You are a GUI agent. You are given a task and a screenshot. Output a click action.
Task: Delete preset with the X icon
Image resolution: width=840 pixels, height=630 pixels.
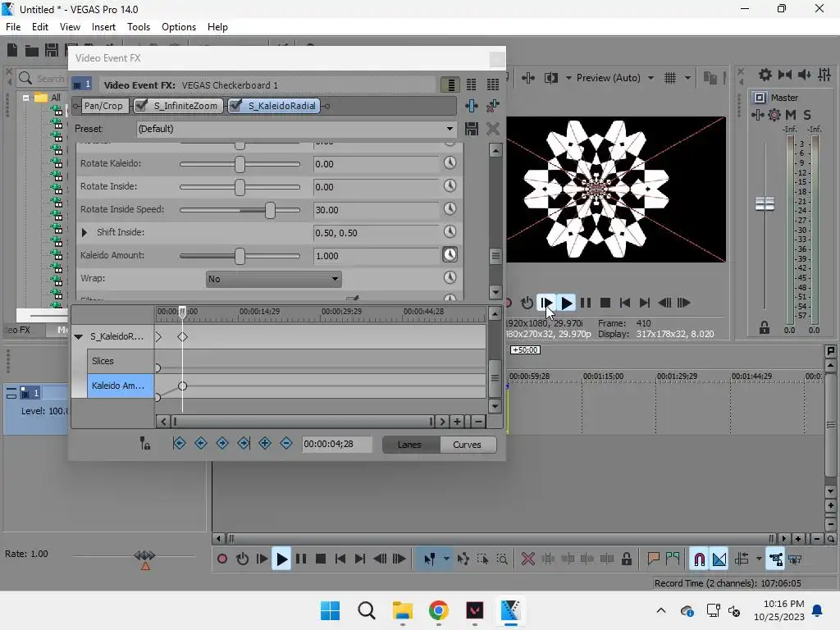[x=493, y=129]
